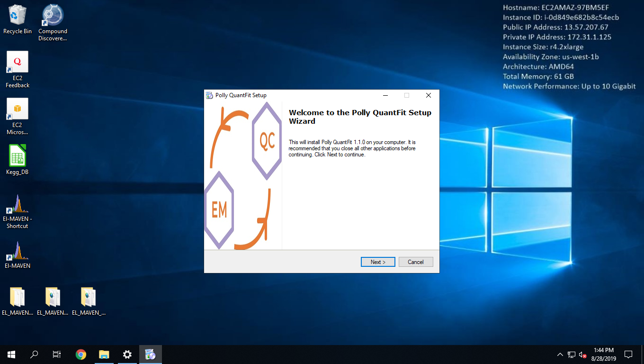The image size is (644, 364).
Task: Minimize the Polly QuantFit Setup window
Action: coord(385,95)
